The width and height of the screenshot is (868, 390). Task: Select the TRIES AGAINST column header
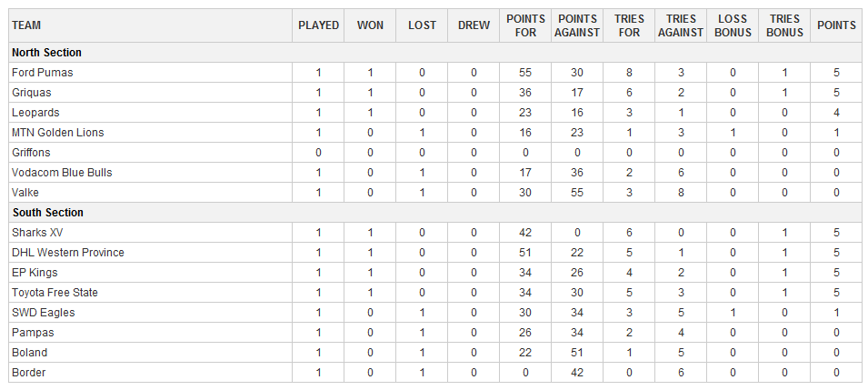681,25
